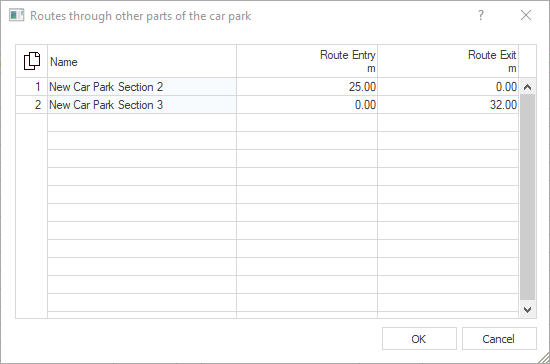
Task: Select row number 2 header
Action: [31, 105]
